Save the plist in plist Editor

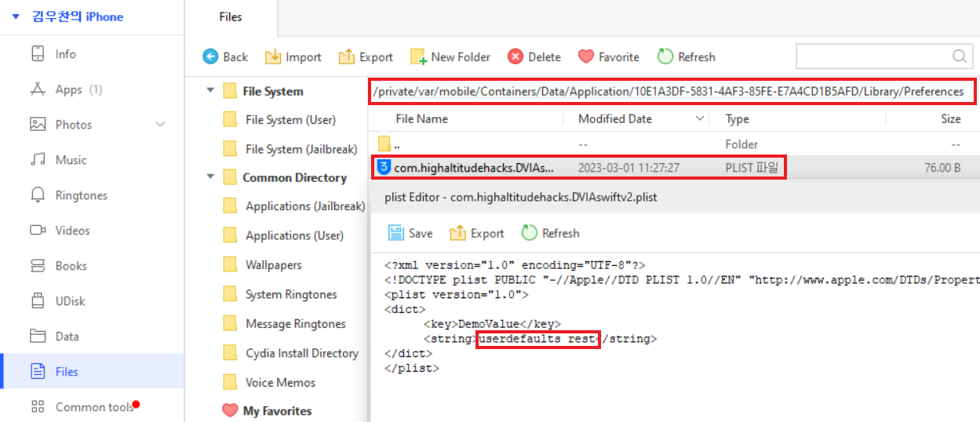pyautogui.click(x=410, y=233)
